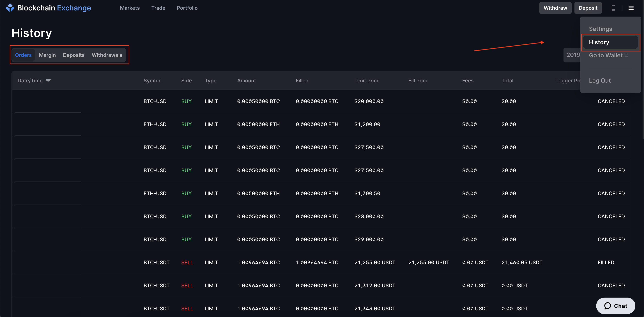
Task: Click the mobile phone icon
Action: 613,8
